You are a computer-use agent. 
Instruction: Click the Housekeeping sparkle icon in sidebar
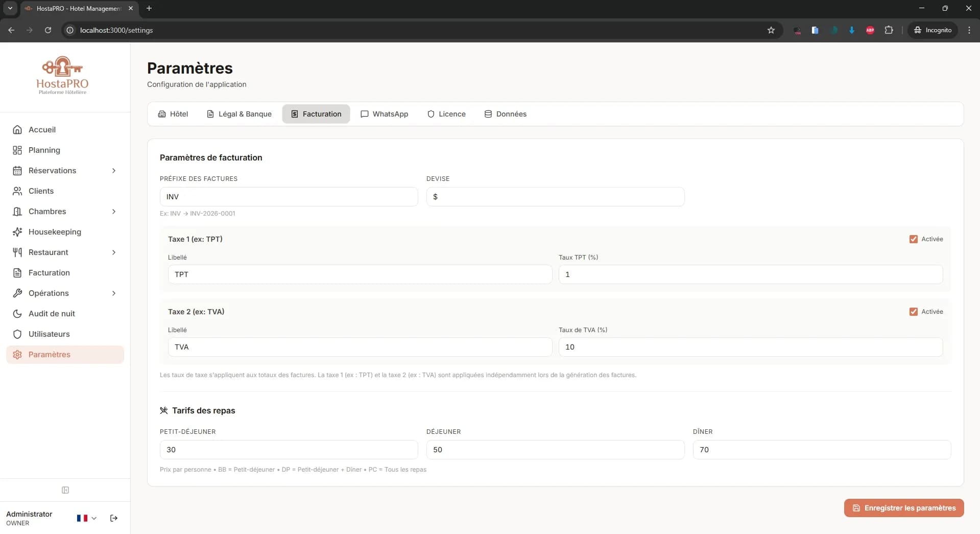[17, 232]
